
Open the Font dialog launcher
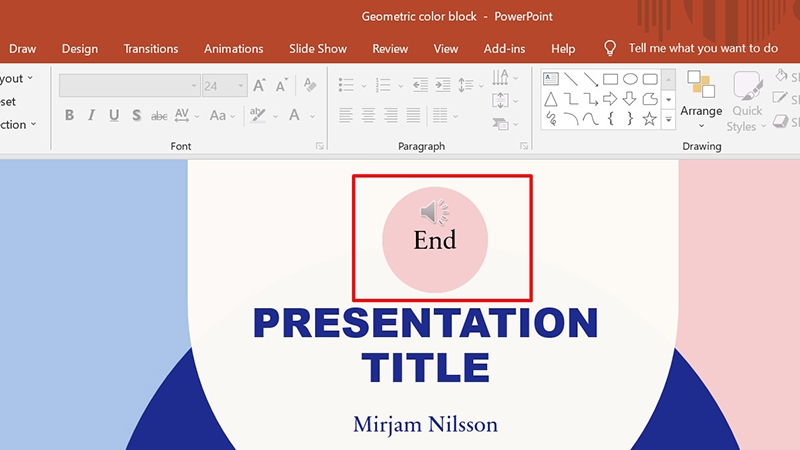320,146
